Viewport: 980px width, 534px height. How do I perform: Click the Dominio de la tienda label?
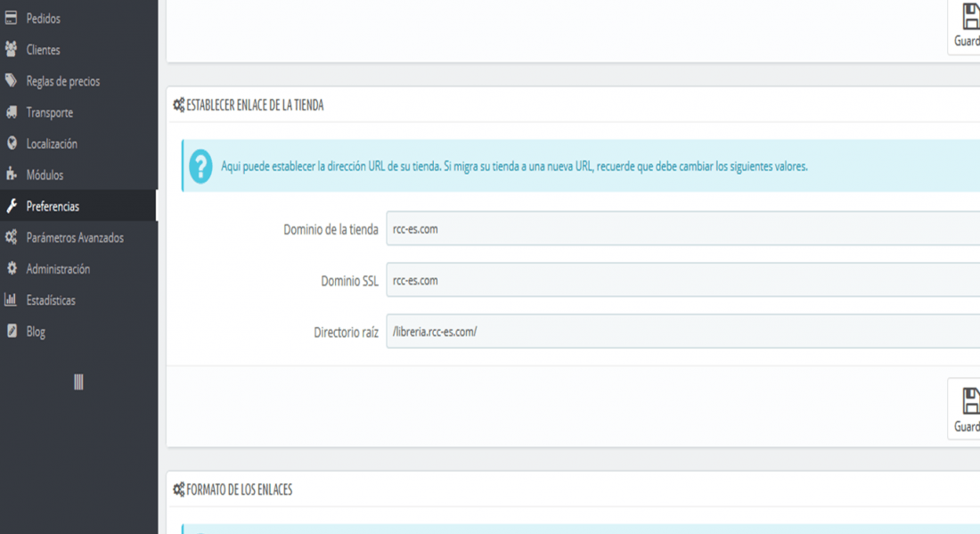(331, 229)
